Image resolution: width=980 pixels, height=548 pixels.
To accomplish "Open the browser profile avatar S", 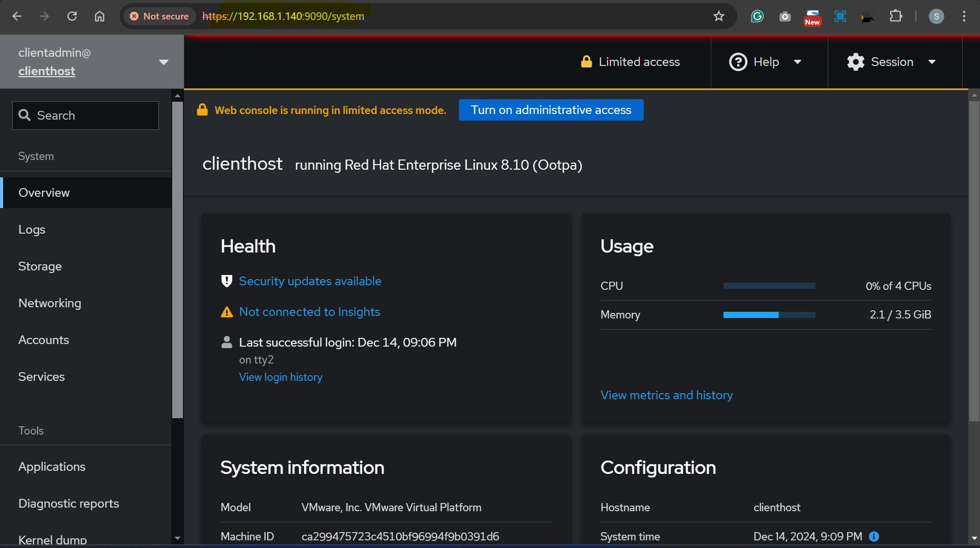I will tap(936, 16).
